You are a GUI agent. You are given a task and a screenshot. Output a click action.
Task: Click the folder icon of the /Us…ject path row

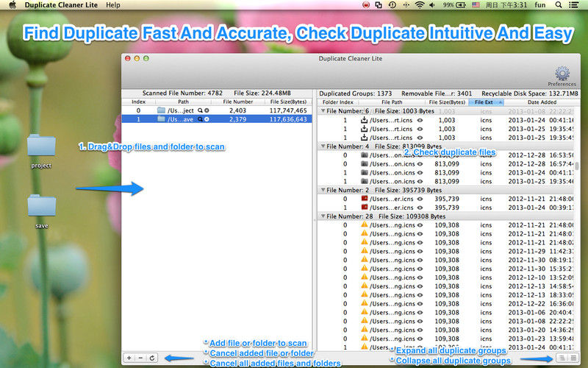pos(161,110)
